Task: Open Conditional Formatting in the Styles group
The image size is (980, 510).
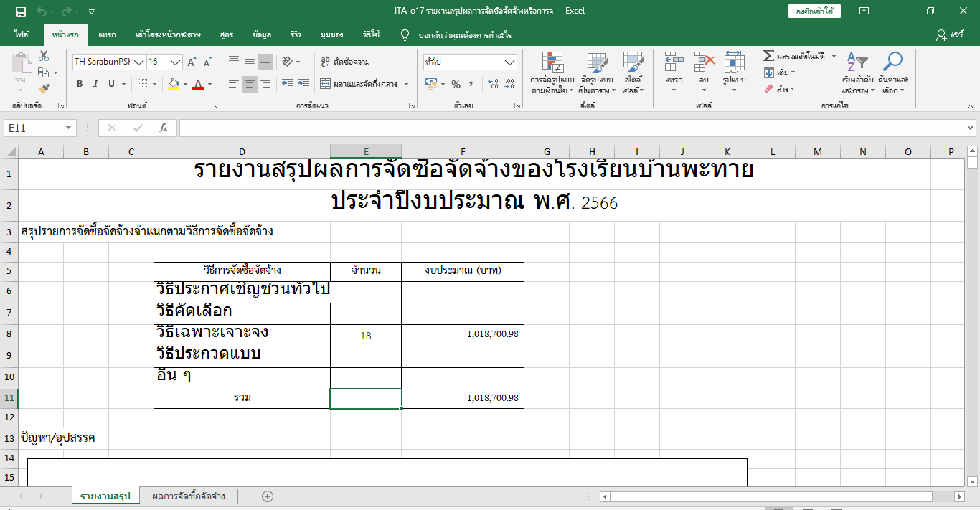Action: click(552, 73)
